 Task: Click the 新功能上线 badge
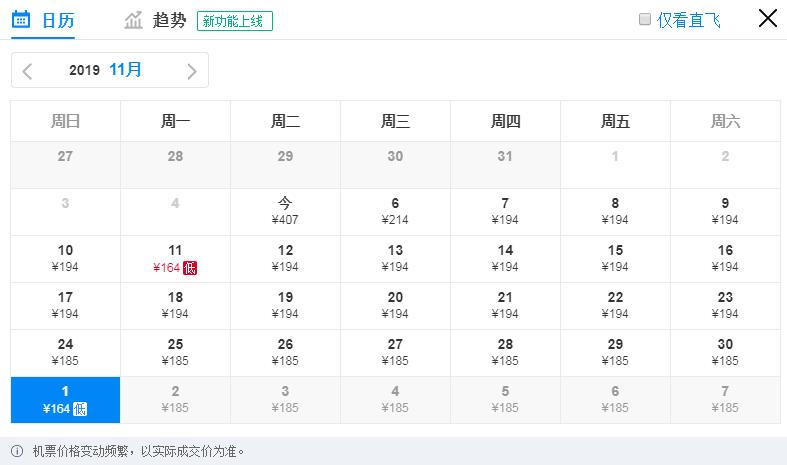(235, 21)
